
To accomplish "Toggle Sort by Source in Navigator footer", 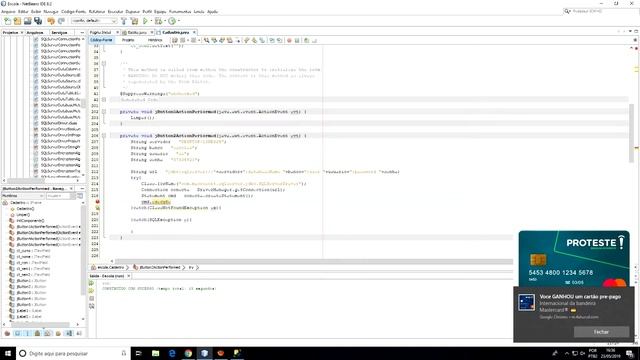I will [79, 333].
